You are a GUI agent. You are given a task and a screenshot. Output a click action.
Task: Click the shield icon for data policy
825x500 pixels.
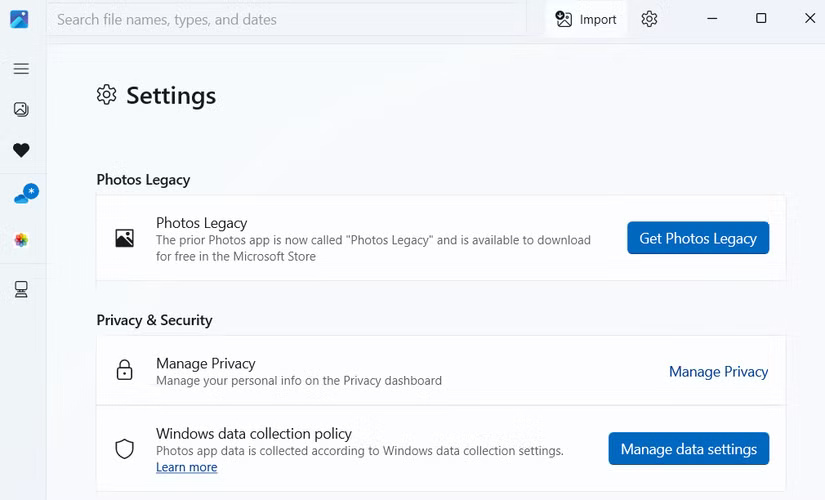[x=124, y=449]
